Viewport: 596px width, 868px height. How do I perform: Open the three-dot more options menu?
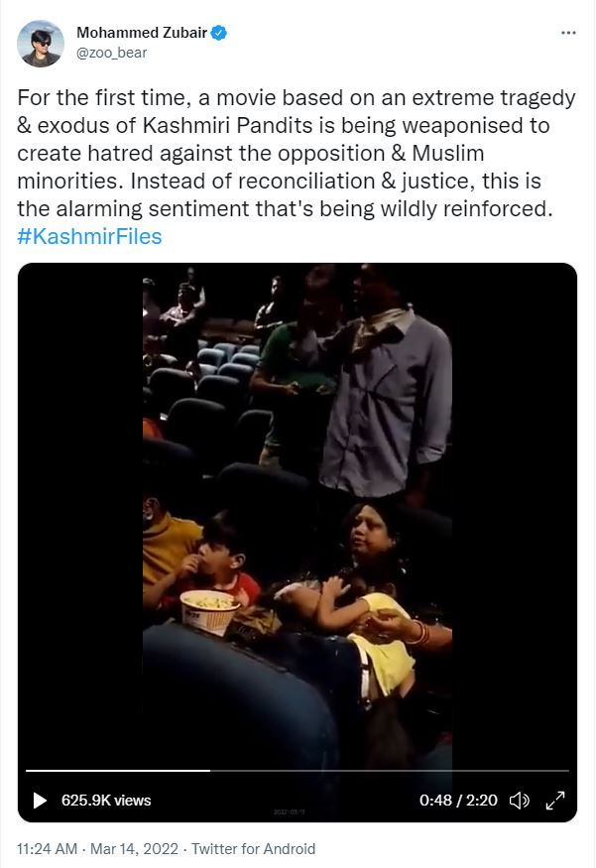tap(568, 33)
